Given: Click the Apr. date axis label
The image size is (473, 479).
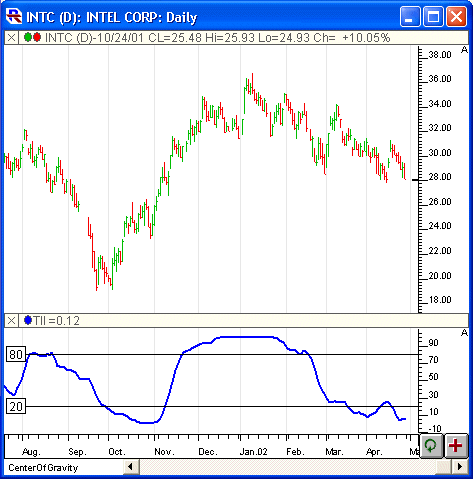Looking at the screenshot, I should pyautogui.click(x=374, y=452).
